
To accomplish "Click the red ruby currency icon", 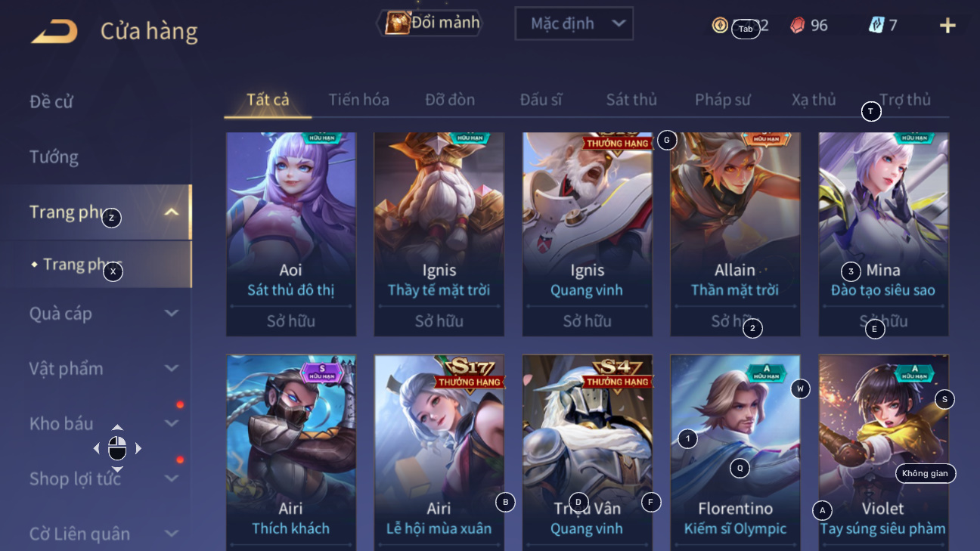I will tap(798, 26).
